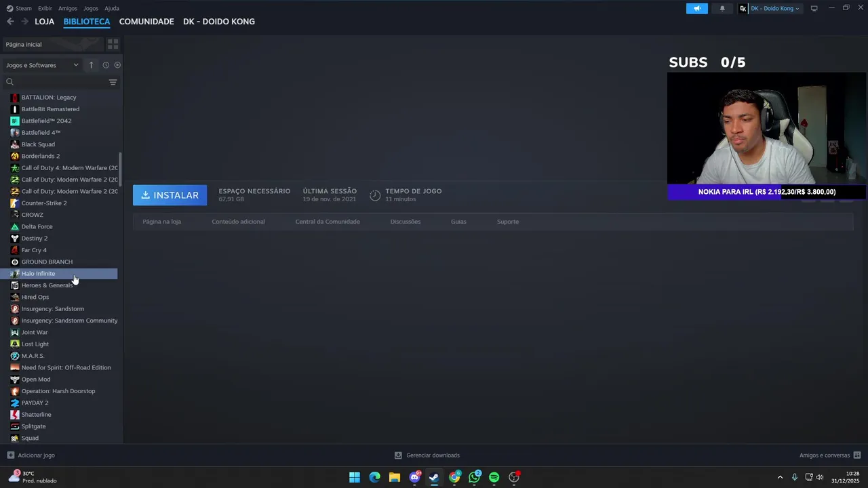
Task: Open the advanced filter options icon
Action: [113, 82]
